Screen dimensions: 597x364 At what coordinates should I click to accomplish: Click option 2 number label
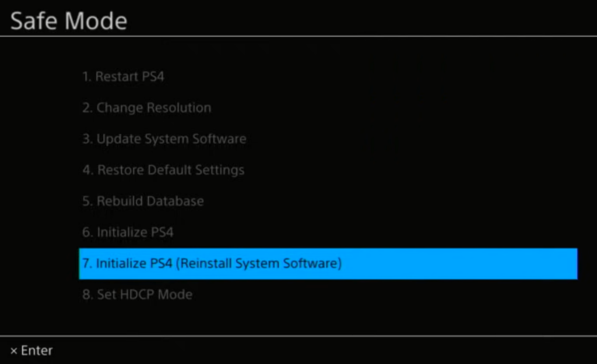coord(86,108)
